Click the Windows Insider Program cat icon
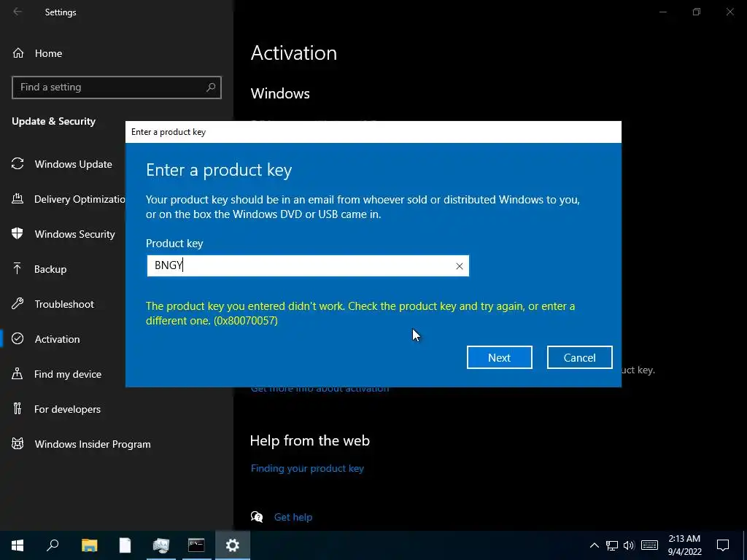This screenshot has height=560, width=747. click(18, 444)
